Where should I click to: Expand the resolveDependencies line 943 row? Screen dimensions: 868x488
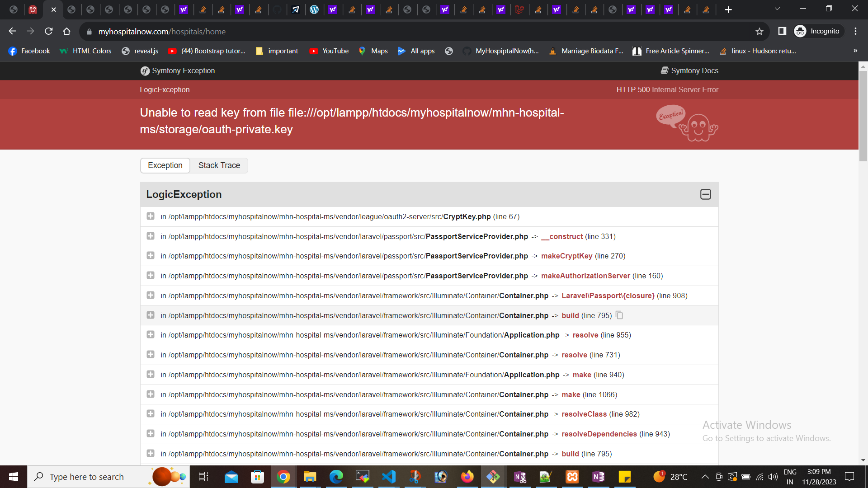(151, 434)
